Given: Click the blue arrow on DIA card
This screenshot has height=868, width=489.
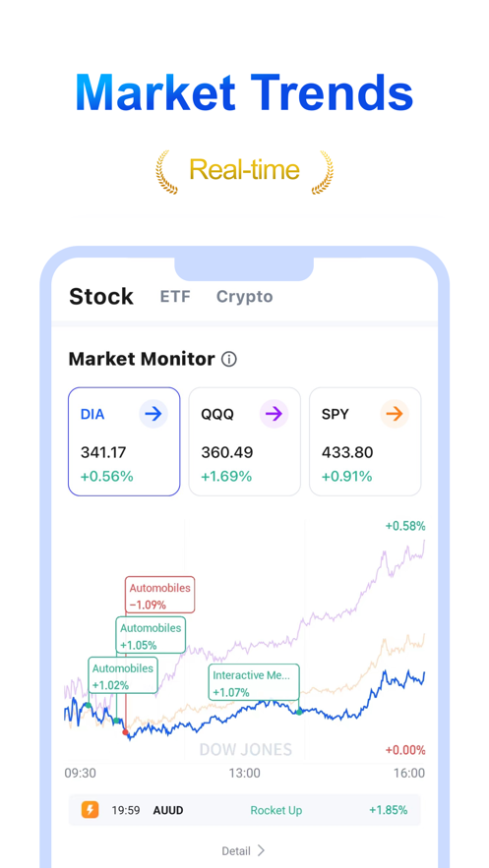Looking at the screenshot, I should pos(153,414).
